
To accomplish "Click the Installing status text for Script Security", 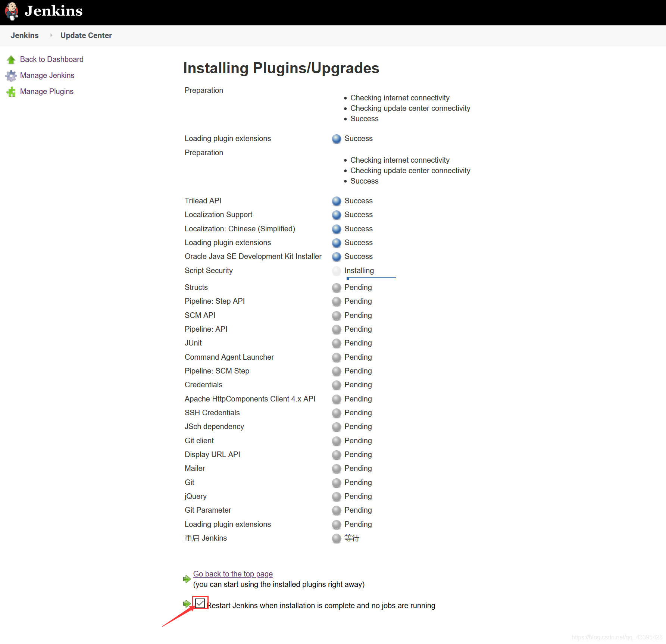I will 359,271.
